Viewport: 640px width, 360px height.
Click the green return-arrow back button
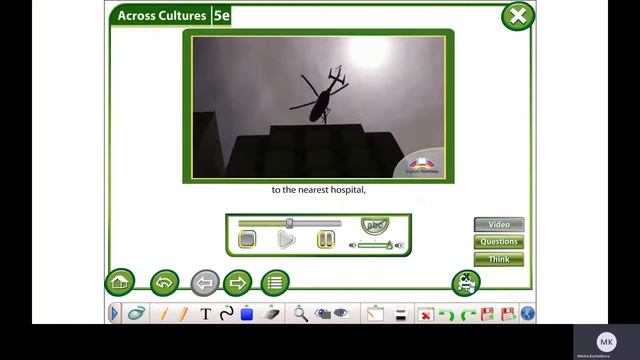click(x=164, y=282)
